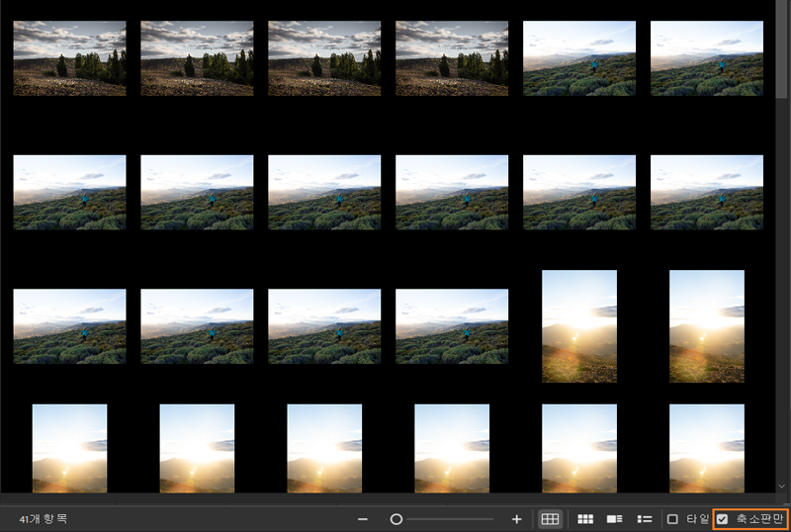
Task: Select the last portrait thumbnail in third row
Action: tap(707, 326)
